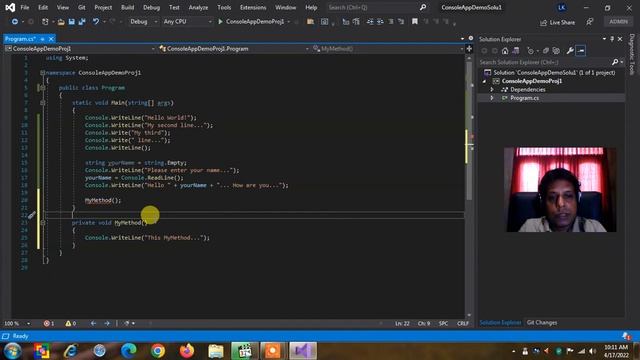Open Properties wrench icon in Solution Explorer
The height and width of the screenshot is (360, 640).
[570, 51]
